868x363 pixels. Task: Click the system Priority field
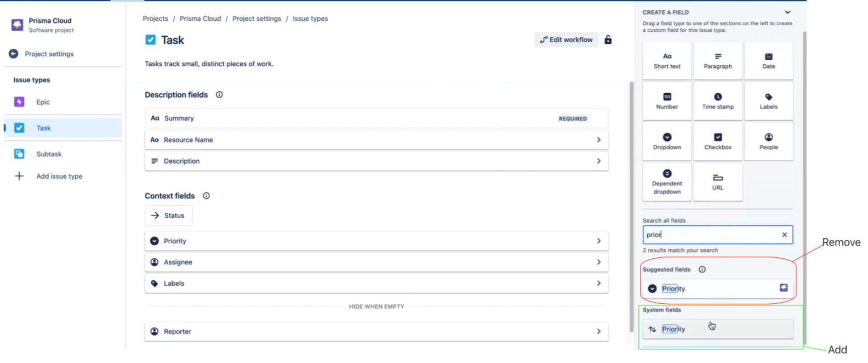click(x=717, y=329)
